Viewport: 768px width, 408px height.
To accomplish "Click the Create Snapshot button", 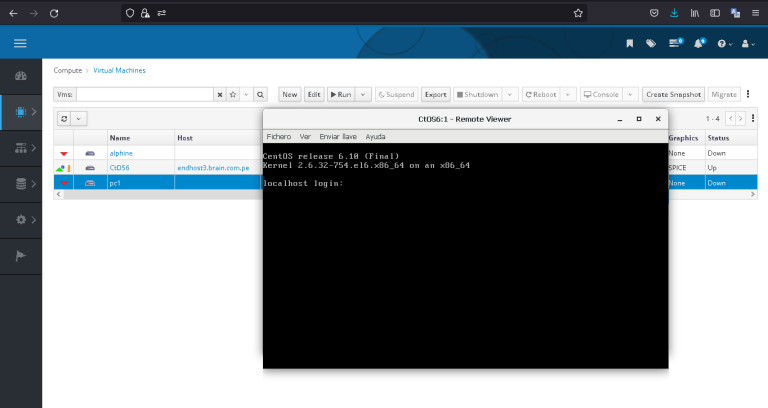I will tap(672, 94).
